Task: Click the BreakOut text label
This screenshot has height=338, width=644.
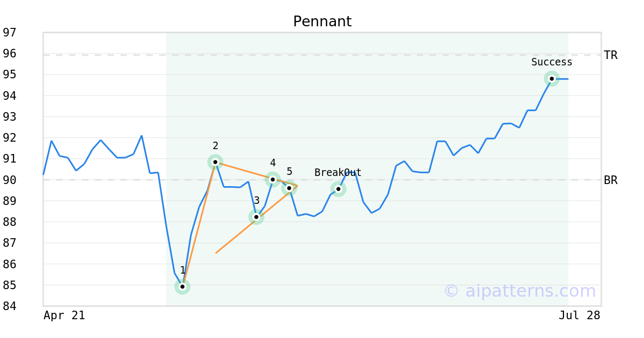Action: click(x=338, y=172)
